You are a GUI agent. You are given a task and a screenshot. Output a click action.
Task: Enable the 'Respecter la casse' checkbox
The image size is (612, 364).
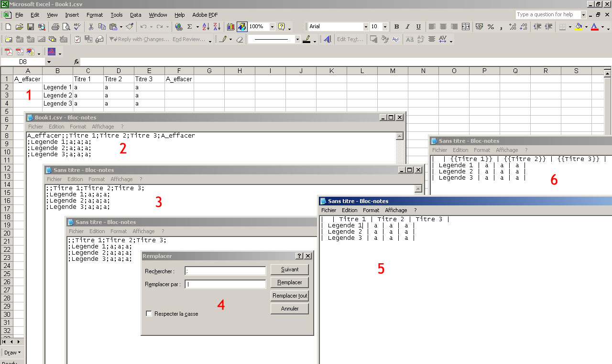149,314
